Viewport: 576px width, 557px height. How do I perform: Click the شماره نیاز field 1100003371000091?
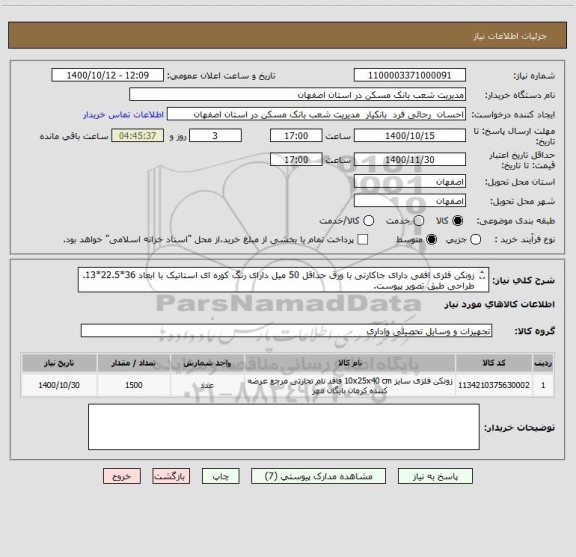pyautogui.click(x=410, y=75)
